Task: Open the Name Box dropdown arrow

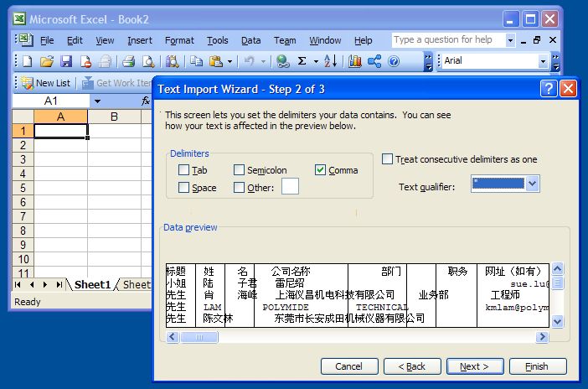Action: coord(98,101)
